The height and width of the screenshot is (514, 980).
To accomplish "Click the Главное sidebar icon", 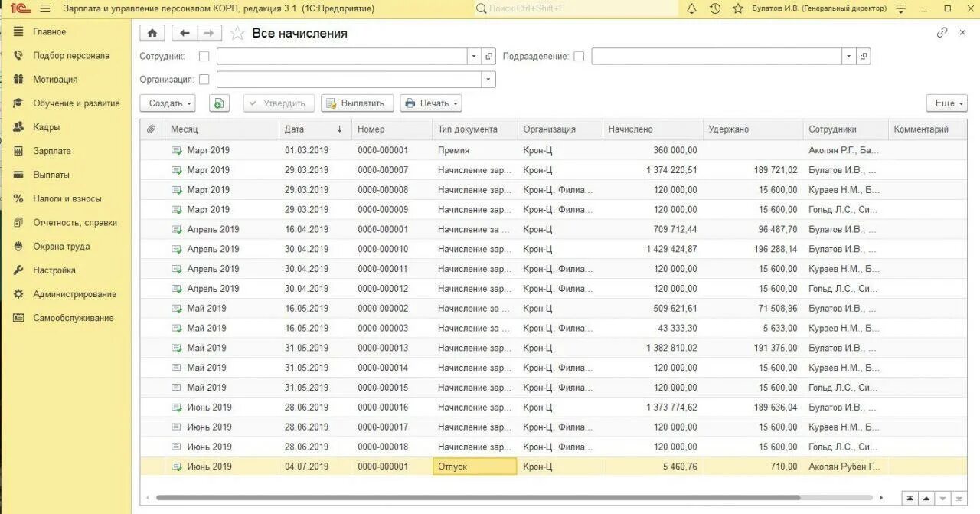I will click(18, 31).
